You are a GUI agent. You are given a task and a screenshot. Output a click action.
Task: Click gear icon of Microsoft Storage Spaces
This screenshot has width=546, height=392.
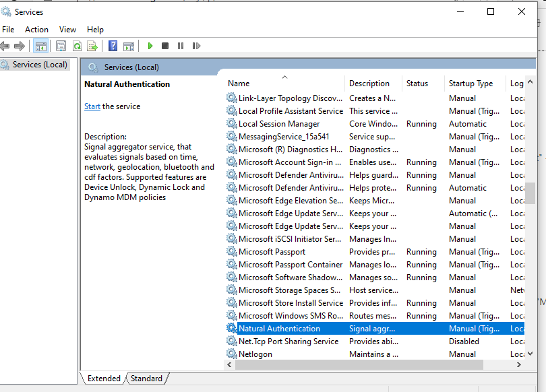point(232,290)
